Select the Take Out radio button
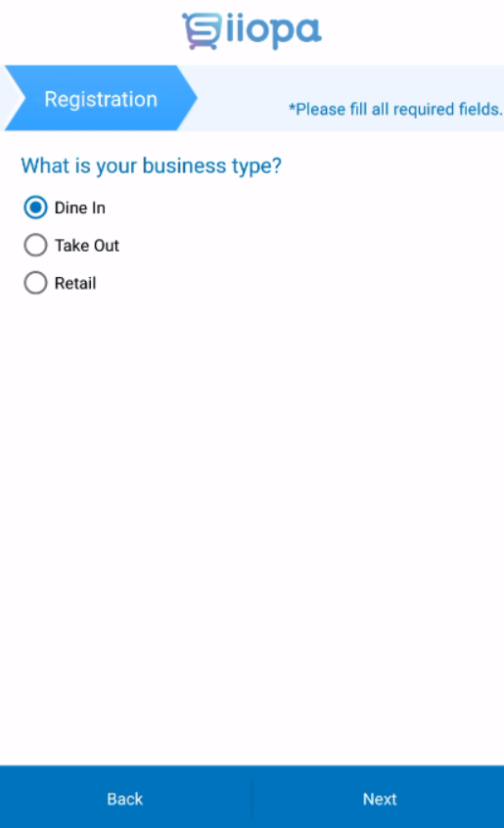504x828 pixels. (35, 245)
